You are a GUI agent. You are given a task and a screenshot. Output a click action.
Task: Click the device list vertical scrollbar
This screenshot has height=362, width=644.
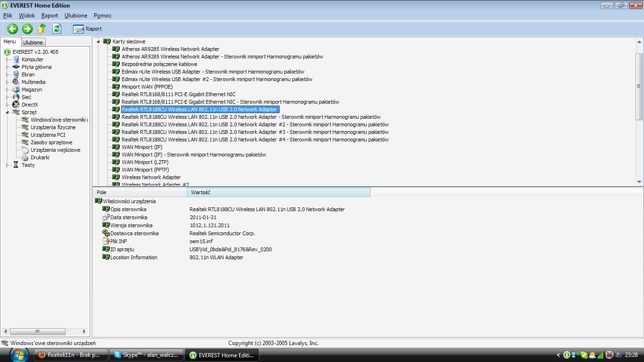coord(639,86)
